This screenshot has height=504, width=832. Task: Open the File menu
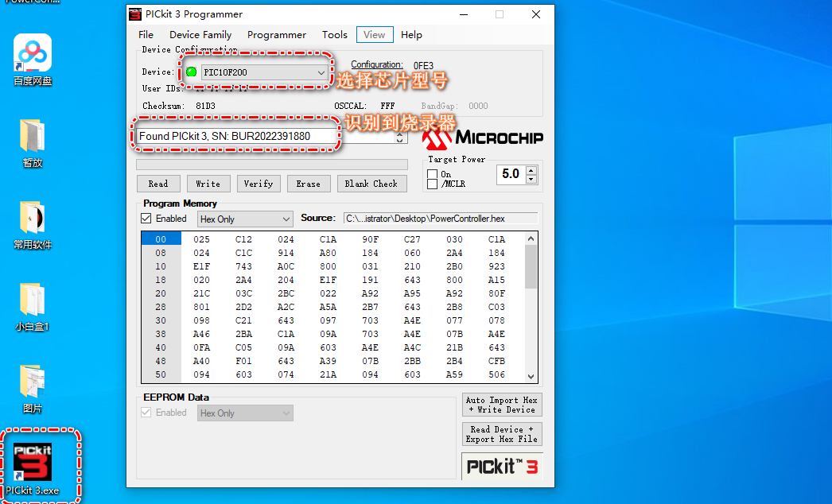point(146,34)
